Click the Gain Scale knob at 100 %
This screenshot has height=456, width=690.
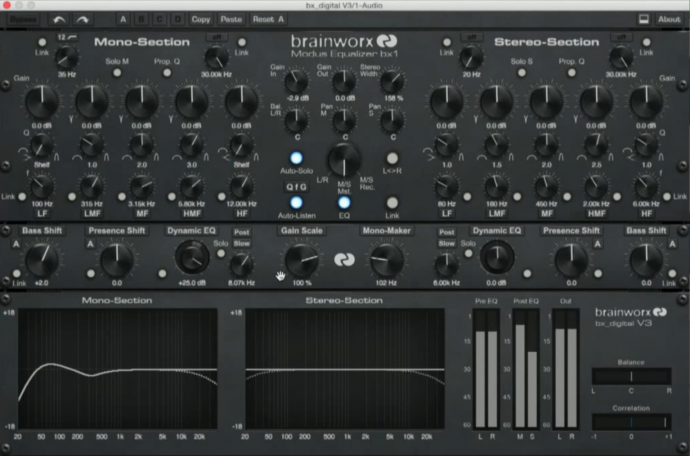click(x=302, y=260)
